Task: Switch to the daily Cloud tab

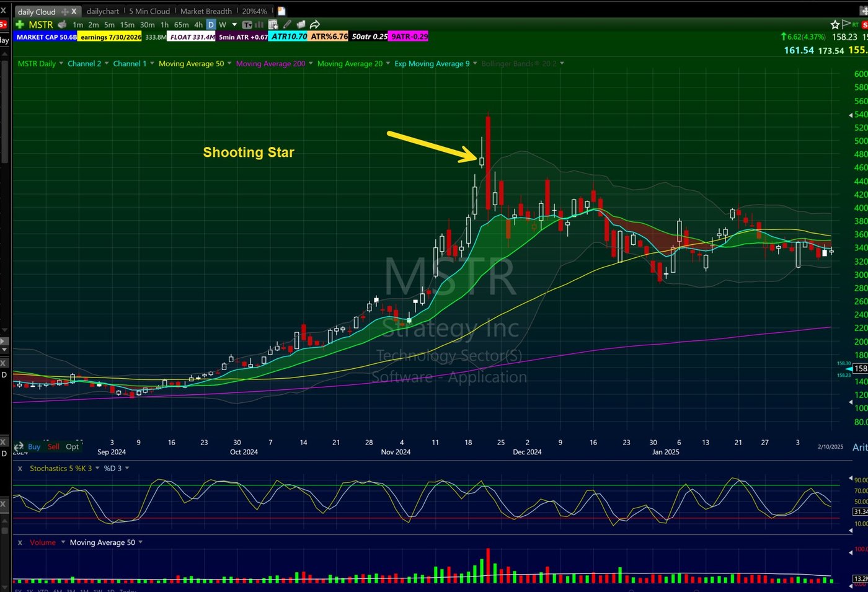Action: 37,12
